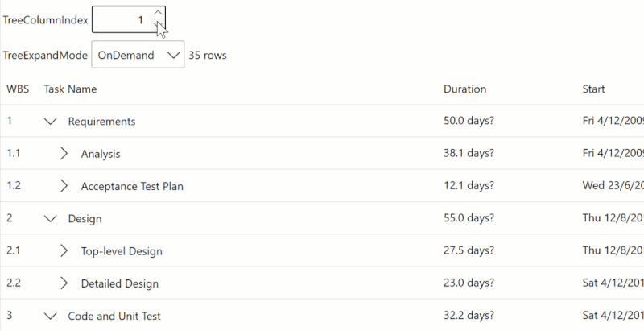644x331 pixels.
Task: Expand the Detailed Design row
Action: click(64, 283)
